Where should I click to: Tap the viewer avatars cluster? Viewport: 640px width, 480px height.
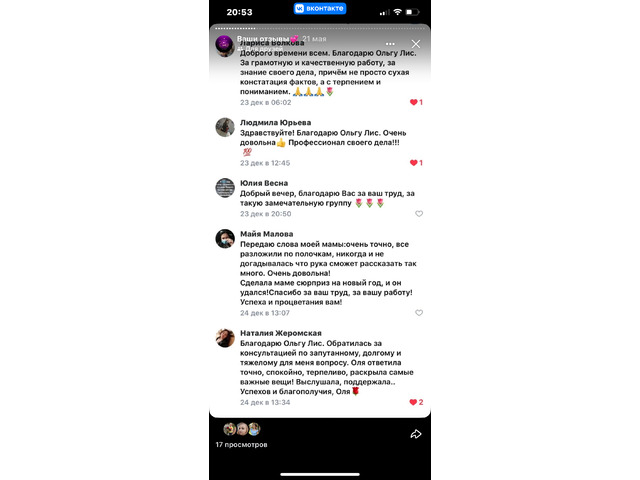[x=242, y=429]
